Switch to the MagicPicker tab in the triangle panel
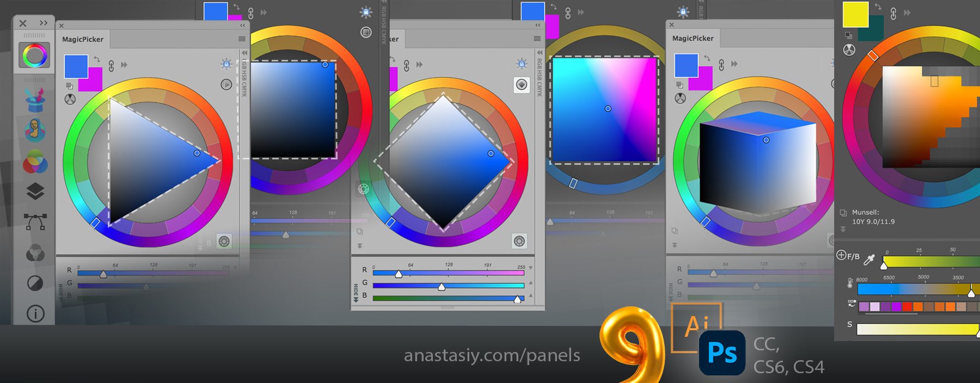This screenshot has width=980, height=383. pos(83,39)
